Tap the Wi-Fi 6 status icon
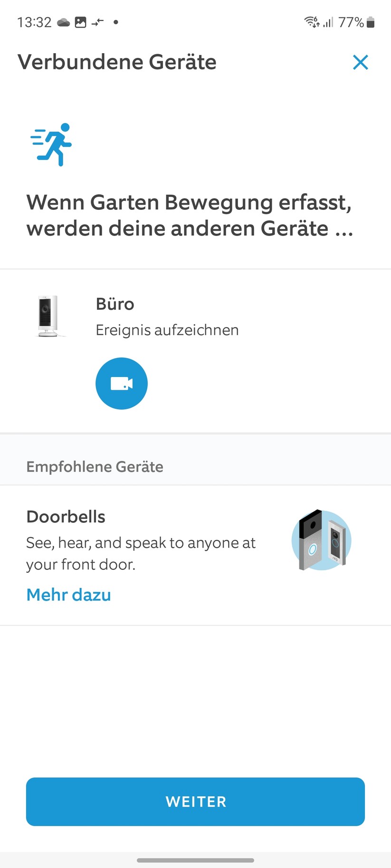 (x=311, y=22)
